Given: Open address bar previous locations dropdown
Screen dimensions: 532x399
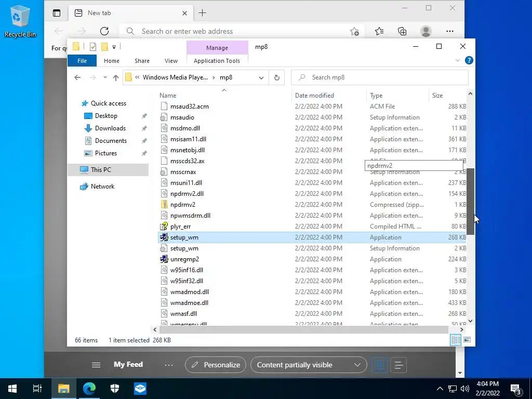Looking at the screenshot, I should tap(261, 78).
